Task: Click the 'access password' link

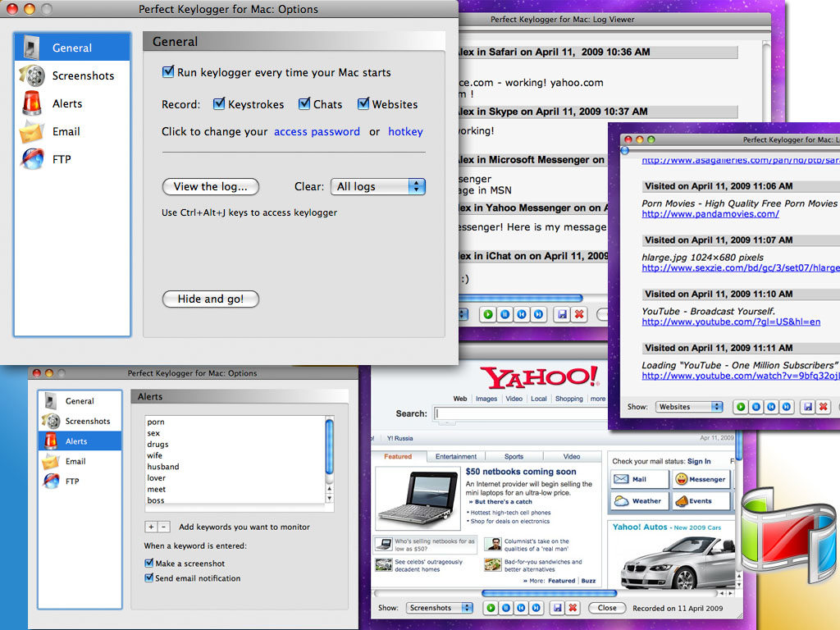Action: [317, 132]
